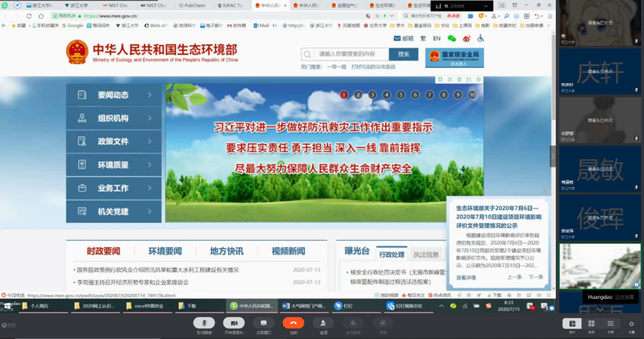Switch to the 视频新闻 news tab
Viewport: 644px width, 339px height.
point(289,251)
